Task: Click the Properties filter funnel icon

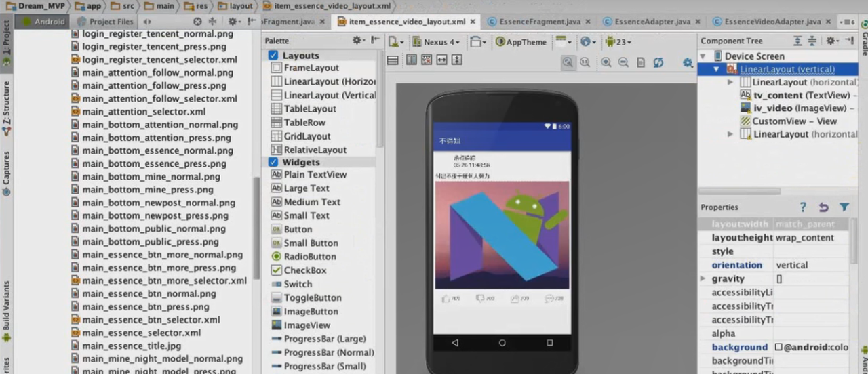Action: tap(844, 207)
